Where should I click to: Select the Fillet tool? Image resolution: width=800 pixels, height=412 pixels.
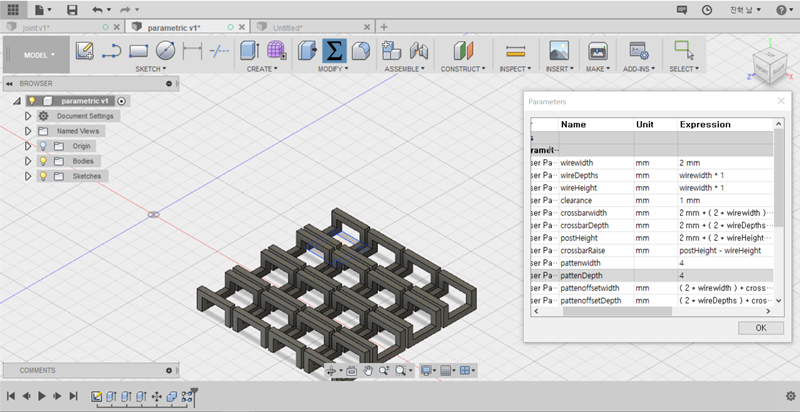click(361, 50)
